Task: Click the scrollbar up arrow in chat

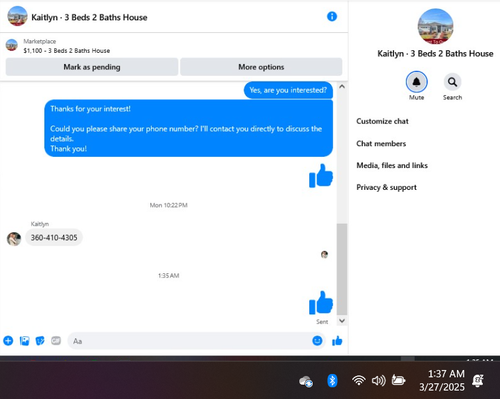Action: click(x=342, y=87)
